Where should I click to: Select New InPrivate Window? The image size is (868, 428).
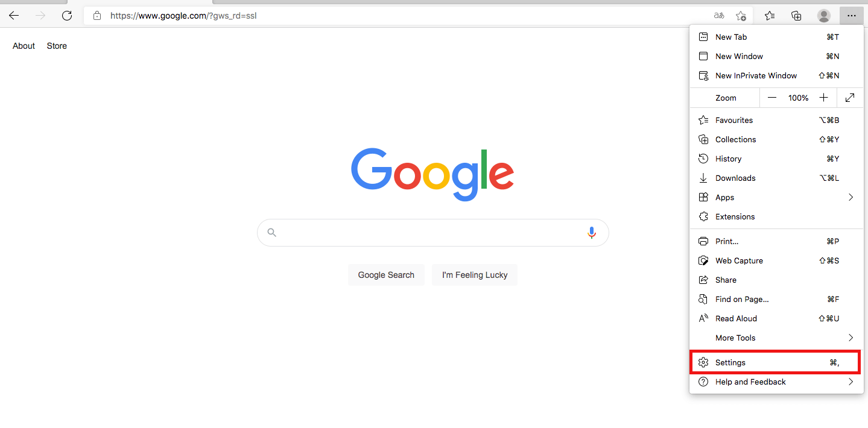(x=778, y=76)
